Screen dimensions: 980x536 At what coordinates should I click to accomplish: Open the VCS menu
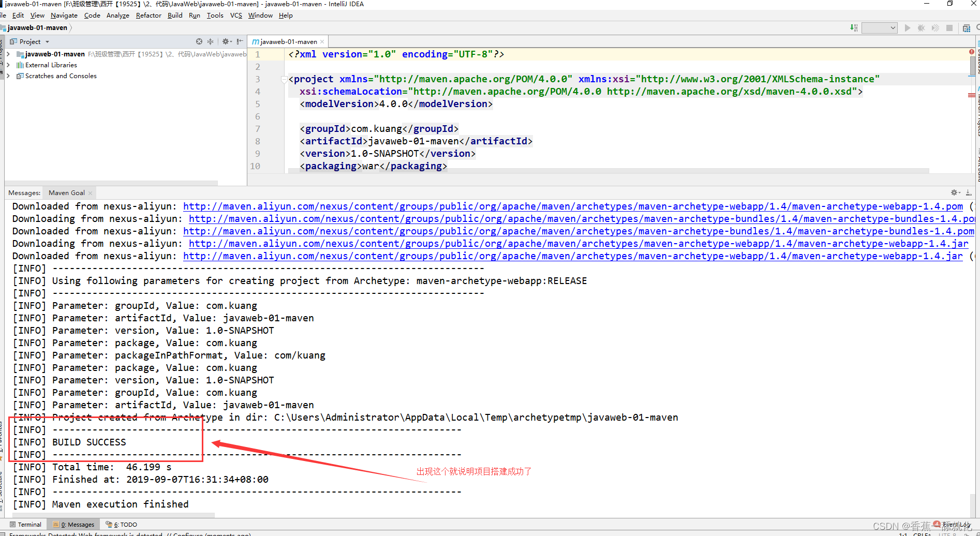tap(236, 16)
